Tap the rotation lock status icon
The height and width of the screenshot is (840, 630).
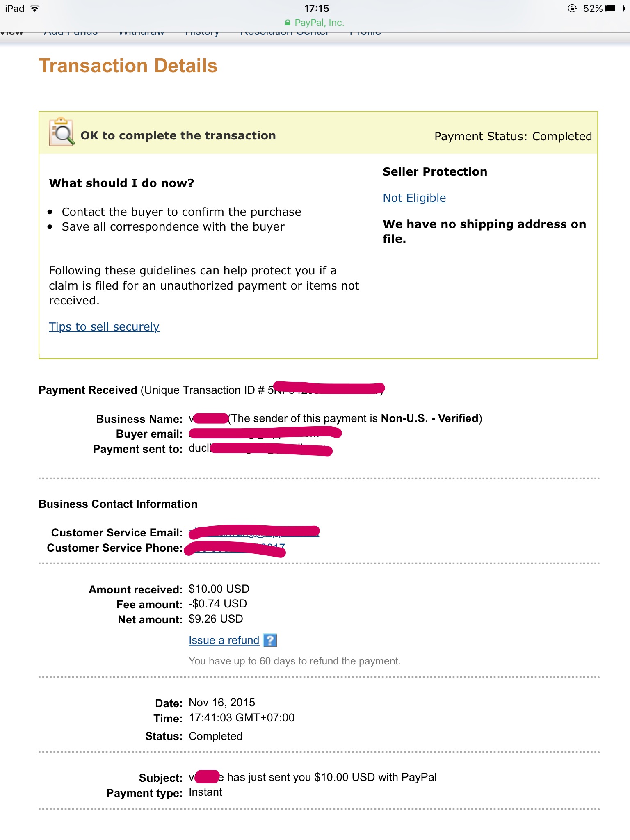click(x=572, y=9)
